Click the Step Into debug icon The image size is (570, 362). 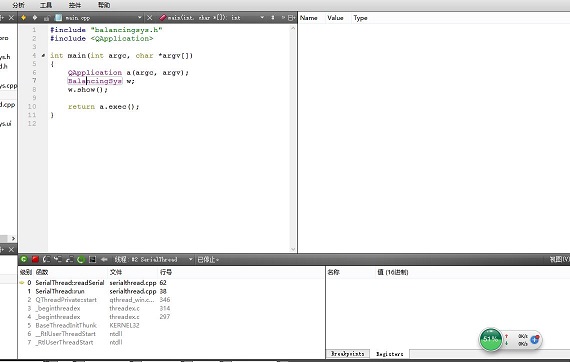58,260
